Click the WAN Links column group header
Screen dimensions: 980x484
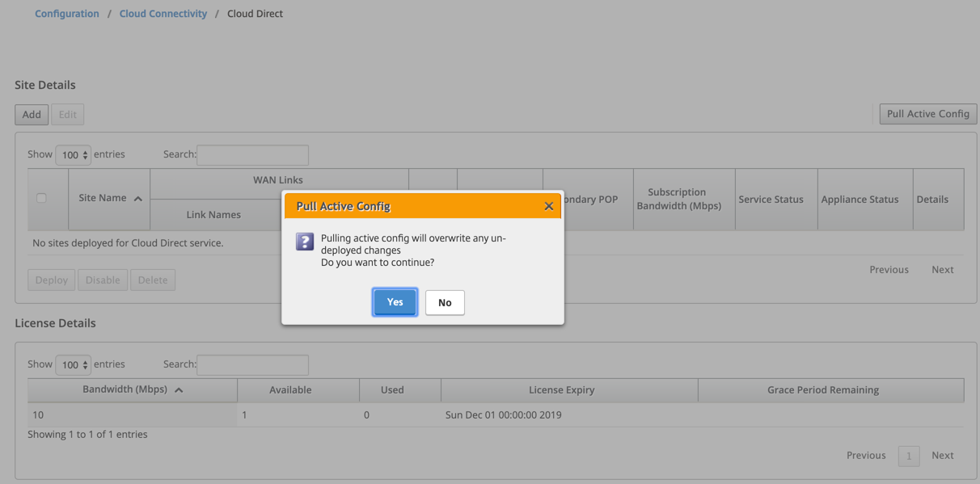278,180
